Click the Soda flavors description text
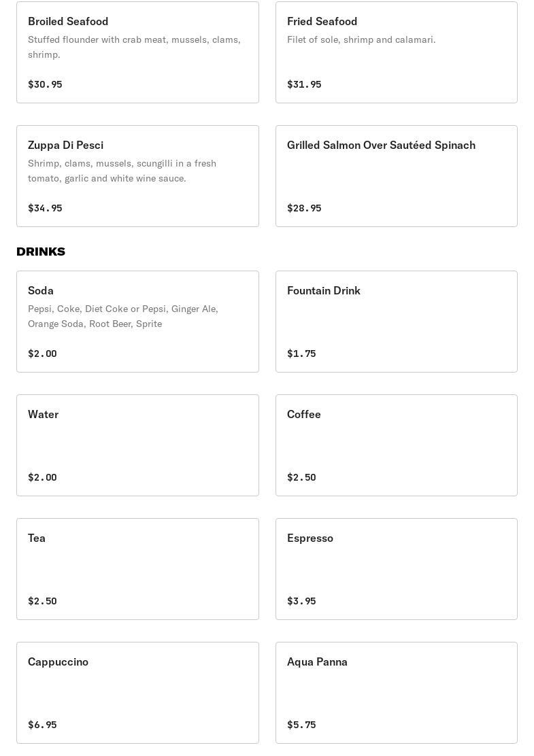This screenshot has width=534, height=756. [x=123, y=316]
